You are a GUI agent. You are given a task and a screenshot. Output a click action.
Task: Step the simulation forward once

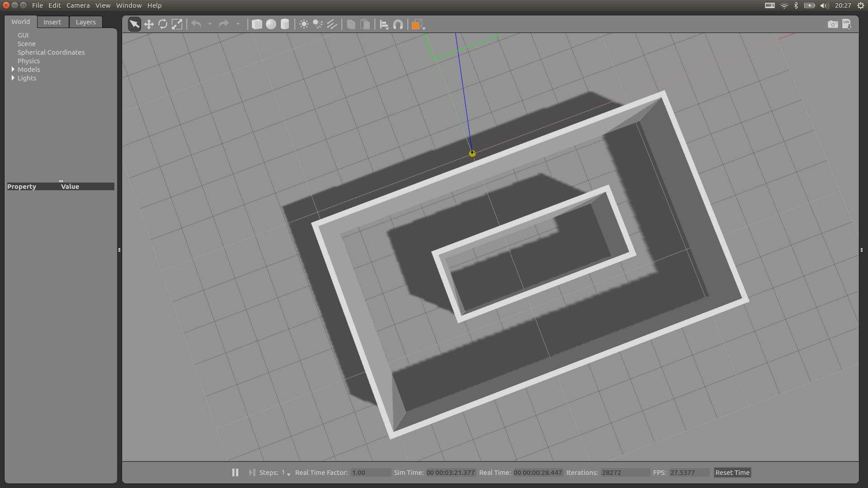click(x=252, y=472)
